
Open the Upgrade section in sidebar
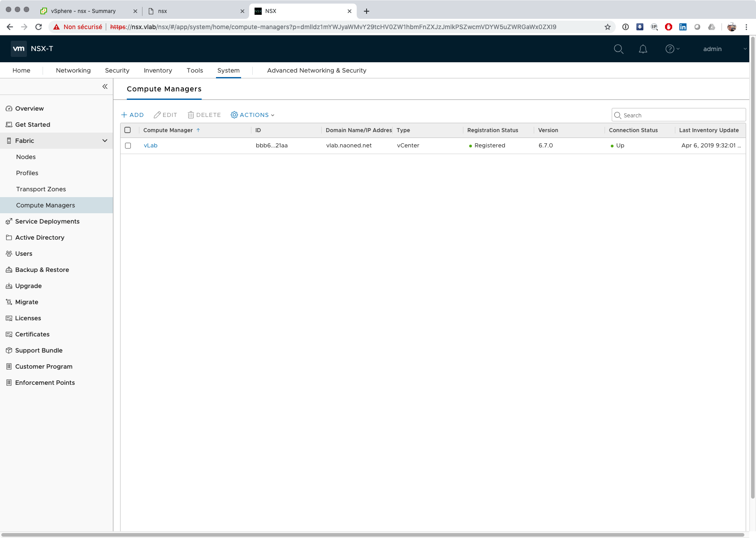pos(28,286)
